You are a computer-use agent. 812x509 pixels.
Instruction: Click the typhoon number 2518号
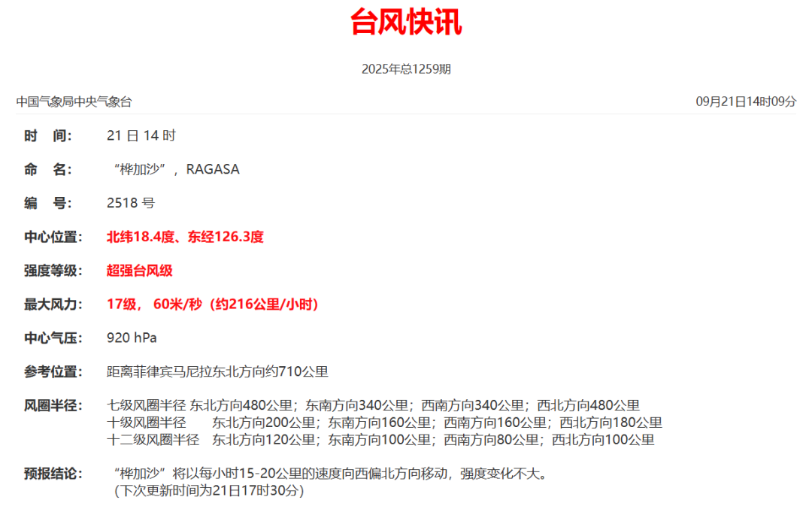(131, 203)
